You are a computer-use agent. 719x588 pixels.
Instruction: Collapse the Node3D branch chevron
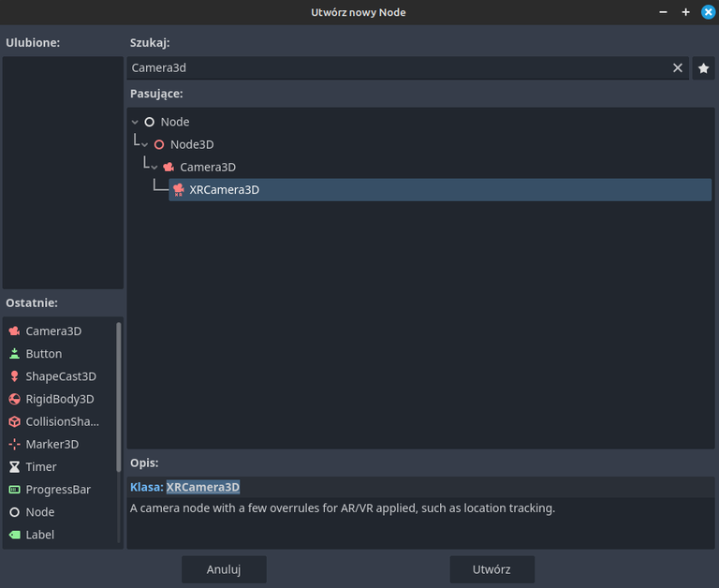pos(144,145)
